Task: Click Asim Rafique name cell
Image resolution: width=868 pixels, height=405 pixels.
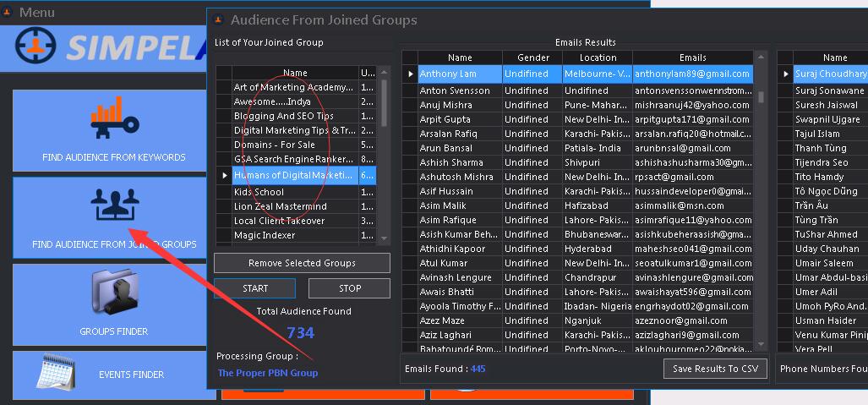Action: 460,220
